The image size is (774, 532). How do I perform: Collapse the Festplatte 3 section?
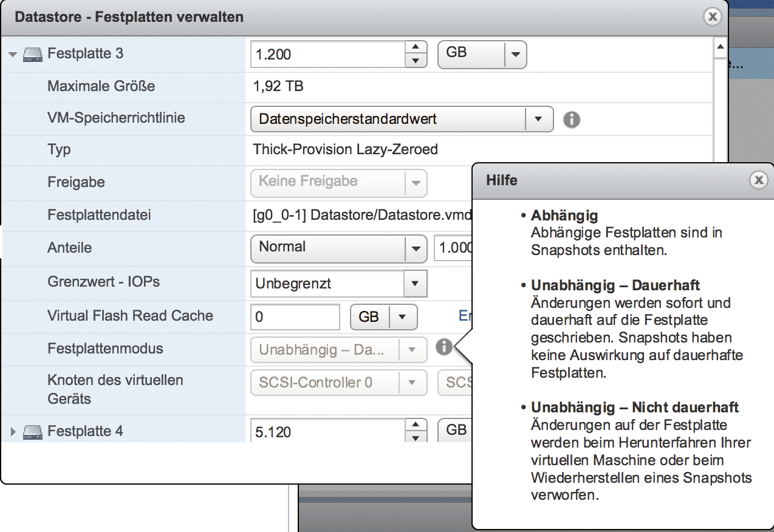point(13,55)
